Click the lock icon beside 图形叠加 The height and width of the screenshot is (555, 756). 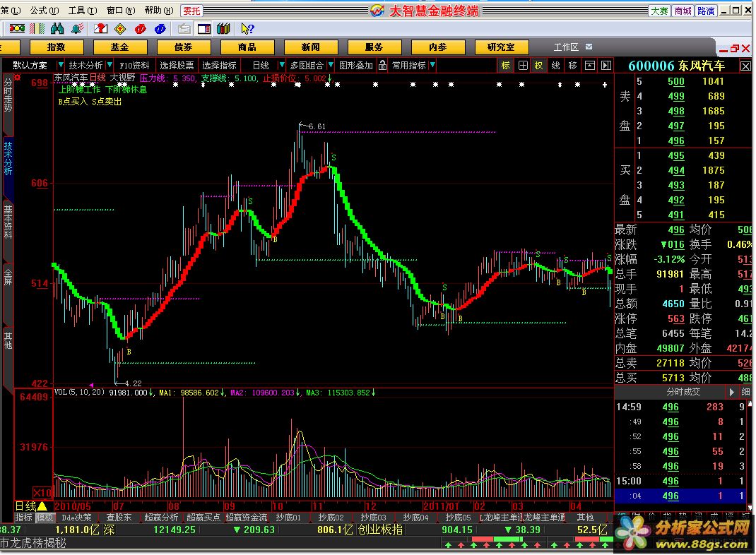382,65
